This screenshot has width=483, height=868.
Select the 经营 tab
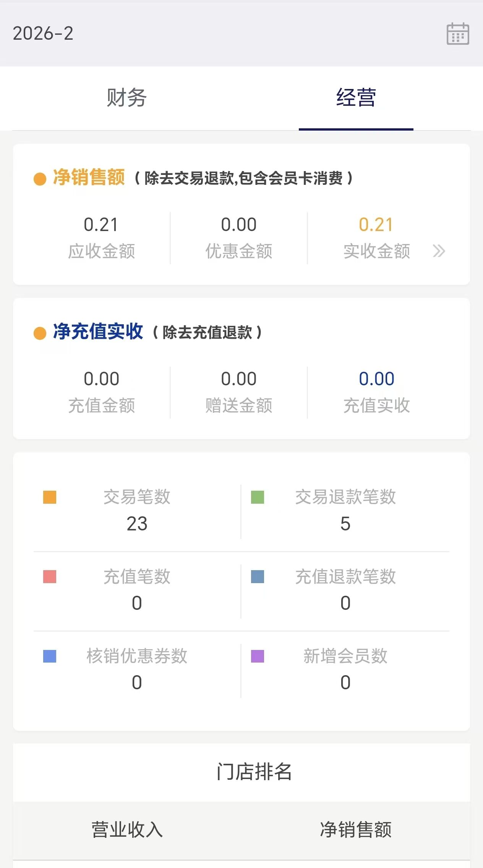click(356, 97)
